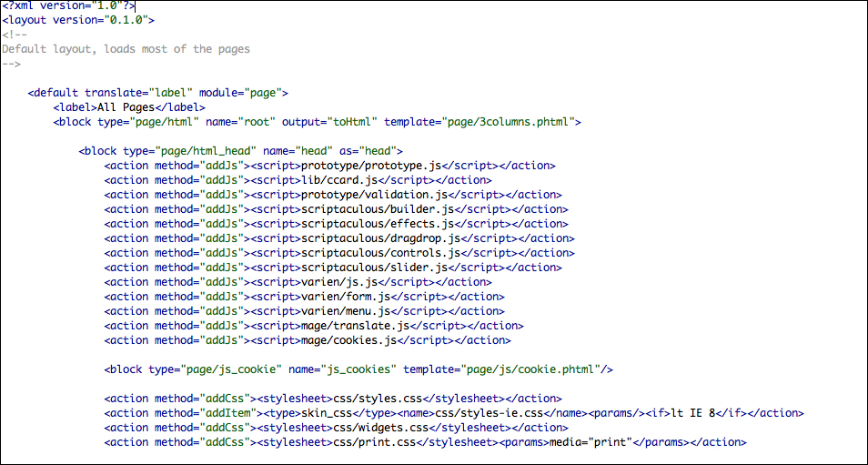Click the block type="page/js_cookie" line

(358, 369)
